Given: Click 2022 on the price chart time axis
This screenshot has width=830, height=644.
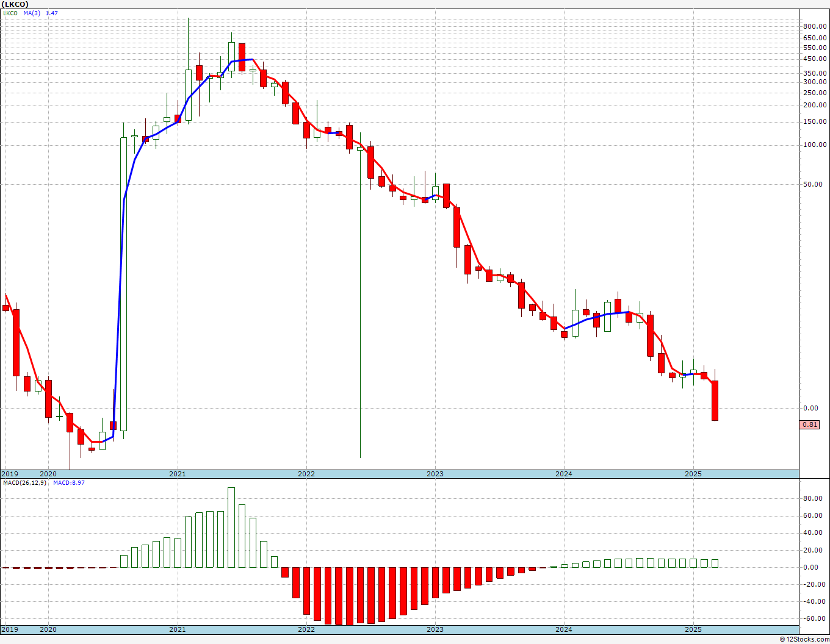Looking at the screenshot, I should (x=306, y=474).
